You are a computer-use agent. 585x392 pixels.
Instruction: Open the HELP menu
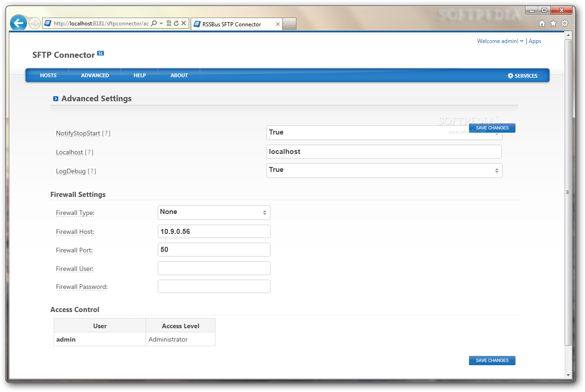140,75
